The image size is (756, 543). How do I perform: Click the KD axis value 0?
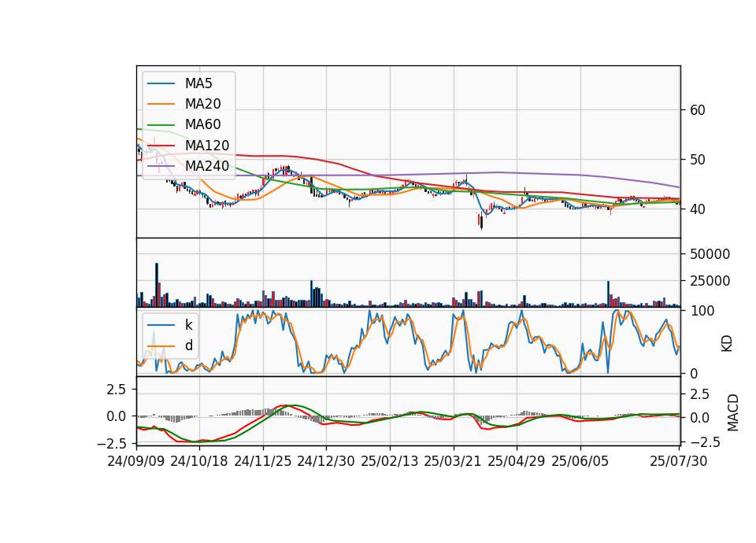694,373
